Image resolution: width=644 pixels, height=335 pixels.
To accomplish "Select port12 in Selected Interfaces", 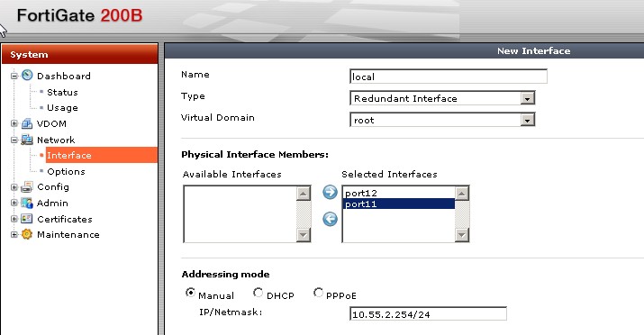I will tap(399, 193).
